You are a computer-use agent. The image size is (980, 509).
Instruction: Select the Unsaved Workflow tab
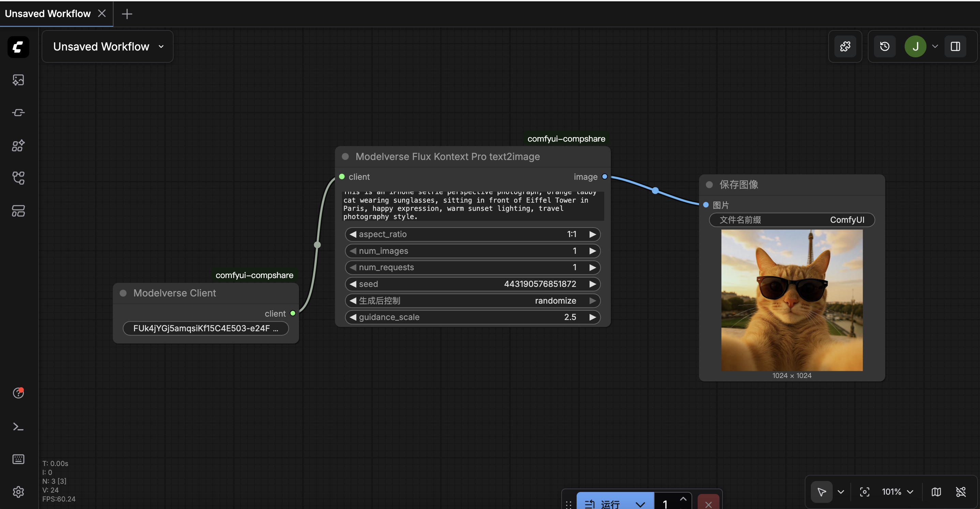tap(47, 14)
